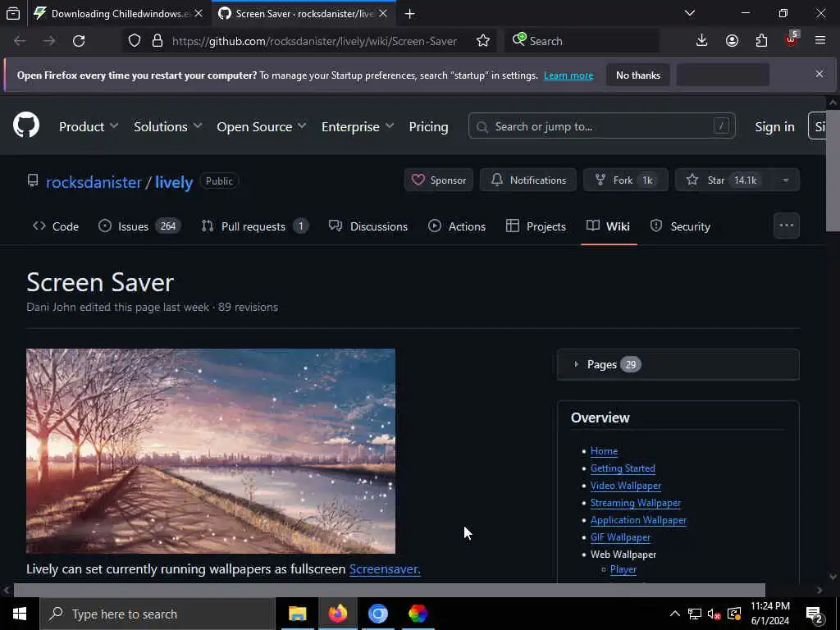The height and width of the screenshot is (630, 840).
Task: Open the Projects tab
Action: pyautogui.click(x=536, y=226)
